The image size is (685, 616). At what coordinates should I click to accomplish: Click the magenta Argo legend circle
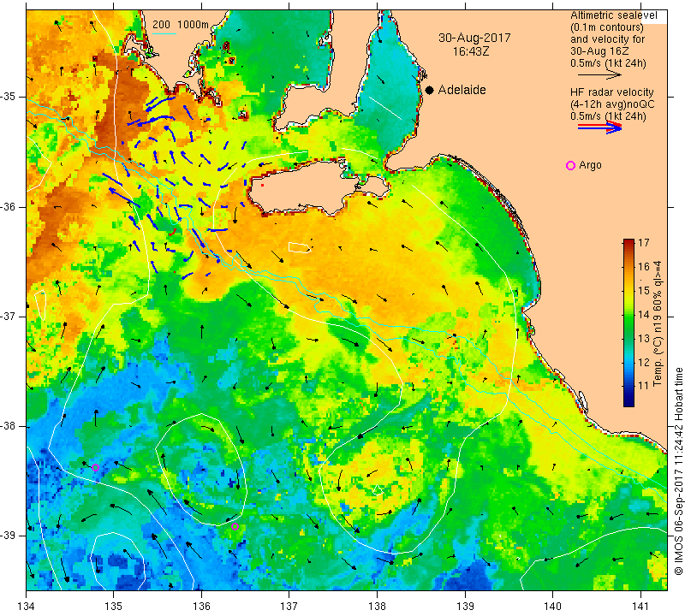(x=570, y=165)
